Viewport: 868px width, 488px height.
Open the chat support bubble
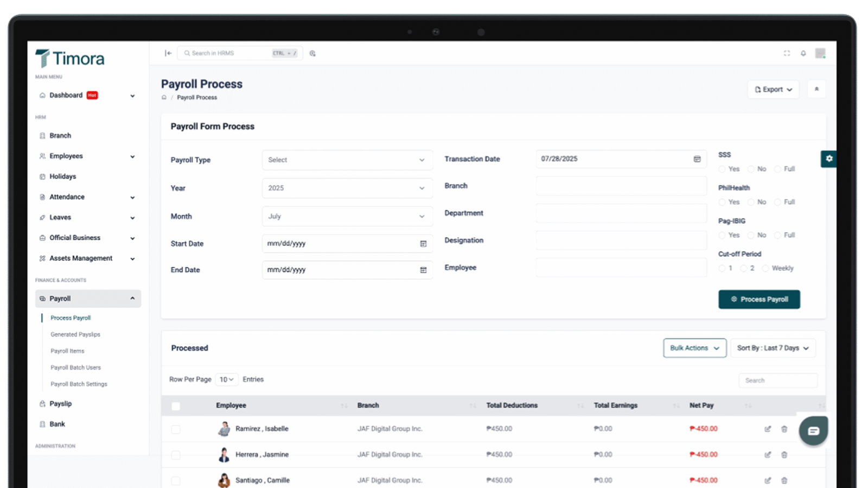[813, 431]
